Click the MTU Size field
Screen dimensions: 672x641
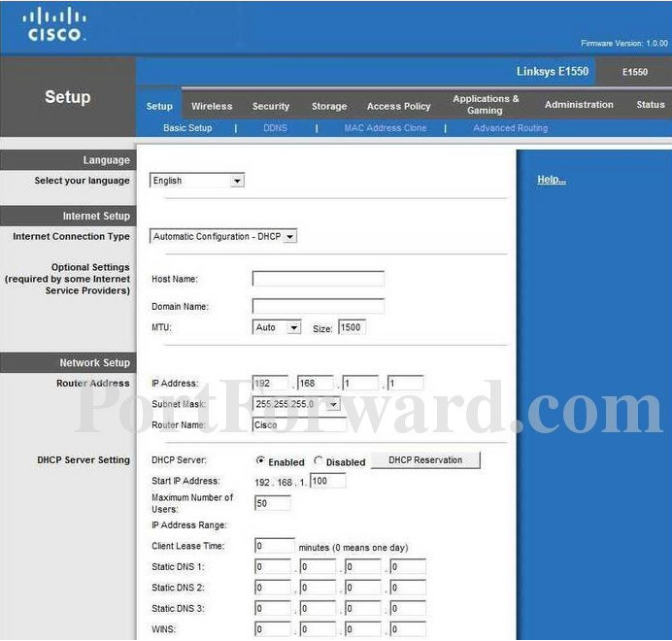point(352,327)
